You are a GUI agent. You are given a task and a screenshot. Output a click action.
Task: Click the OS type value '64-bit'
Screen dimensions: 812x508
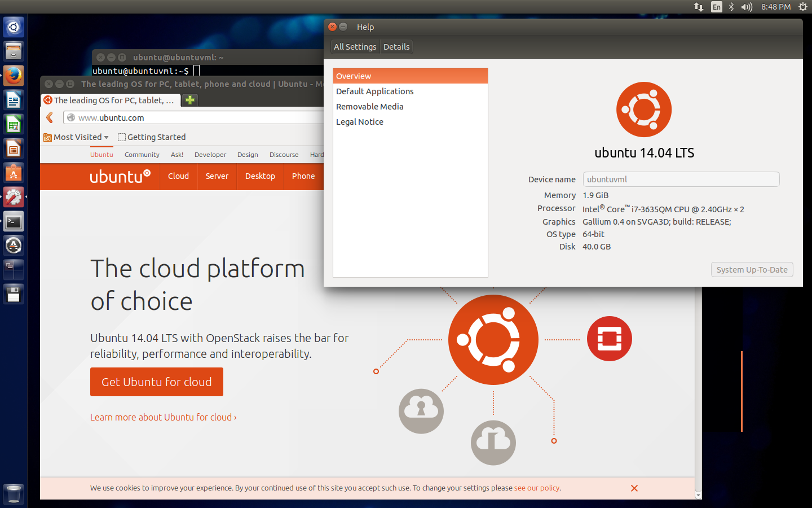[593, 234]
